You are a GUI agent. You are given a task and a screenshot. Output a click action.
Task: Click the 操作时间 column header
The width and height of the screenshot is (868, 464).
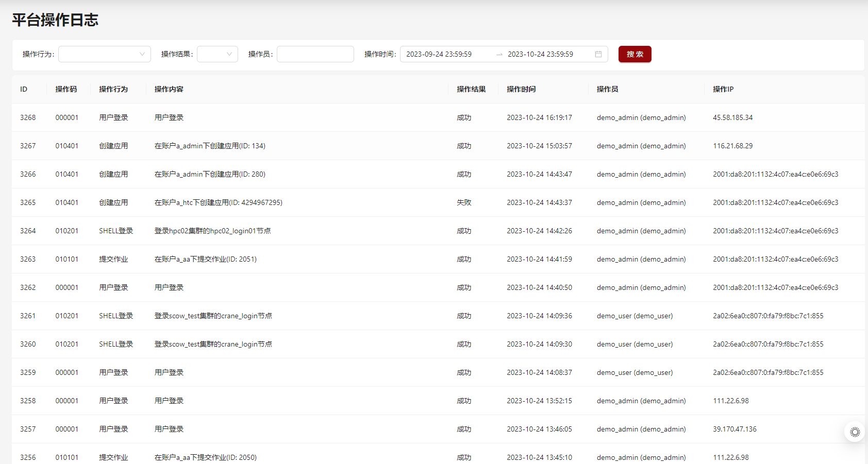click(x=521, y=89)
